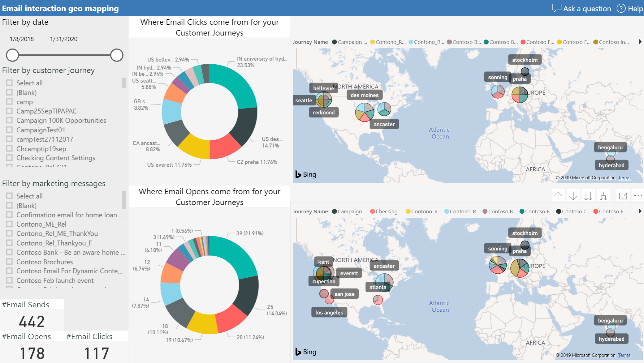644x363 pixels.
Task: Open more options ellipsis on opens map
Action: [638, 195]
